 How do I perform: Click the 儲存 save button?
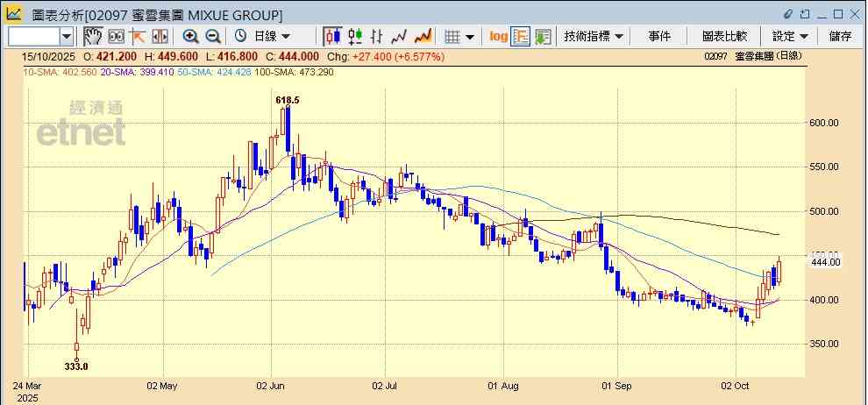coord(840,36)
